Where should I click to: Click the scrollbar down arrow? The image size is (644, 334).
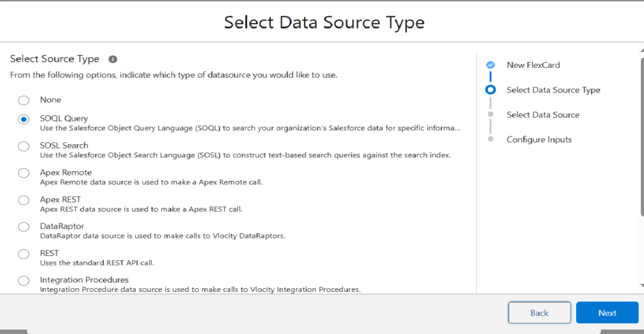(642, 286)
